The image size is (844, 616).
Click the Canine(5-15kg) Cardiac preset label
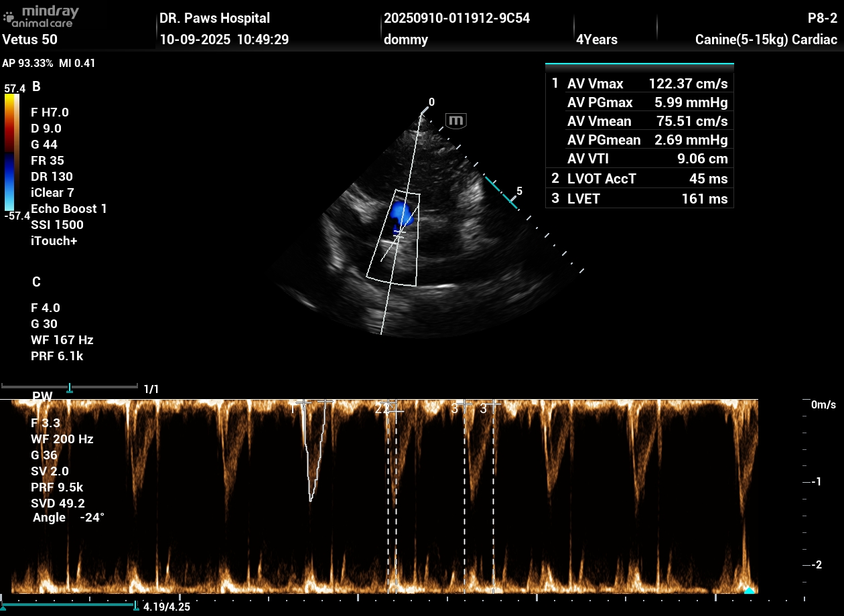click(x=766, y=40)
